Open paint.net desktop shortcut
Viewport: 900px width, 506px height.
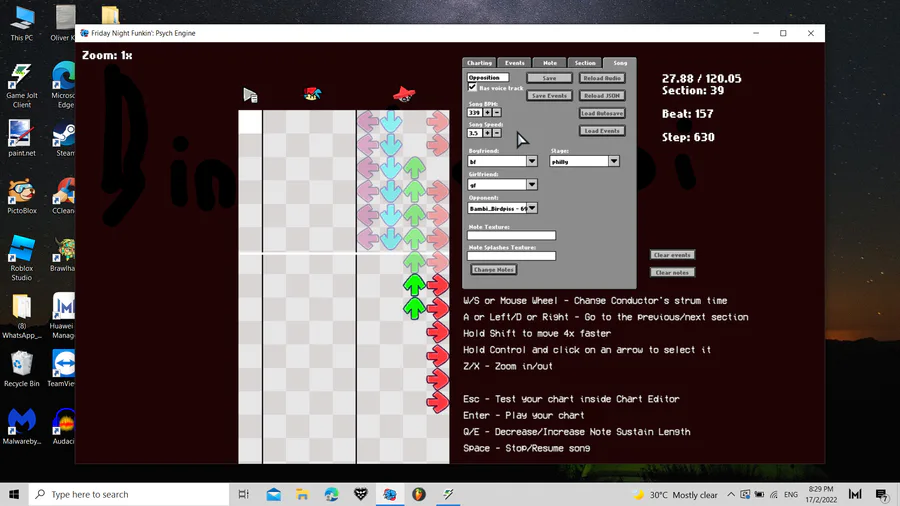(x=22, y=138)
